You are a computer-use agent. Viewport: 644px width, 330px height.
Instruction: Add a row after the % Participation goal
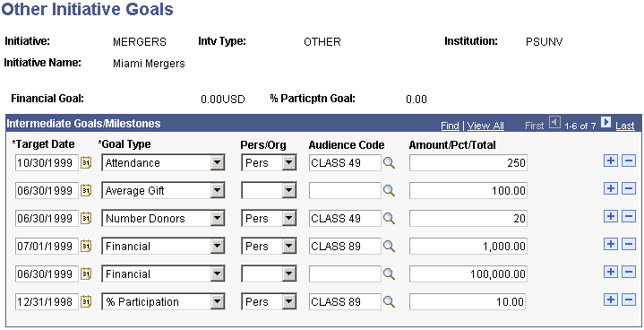pyautogui.click(x=611, y=300)
